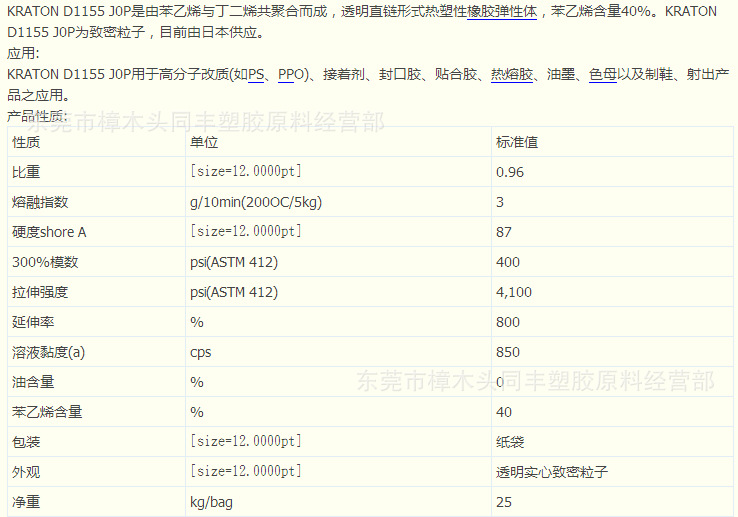
Task: Select the net weight value 25
Action: point(504,502)
